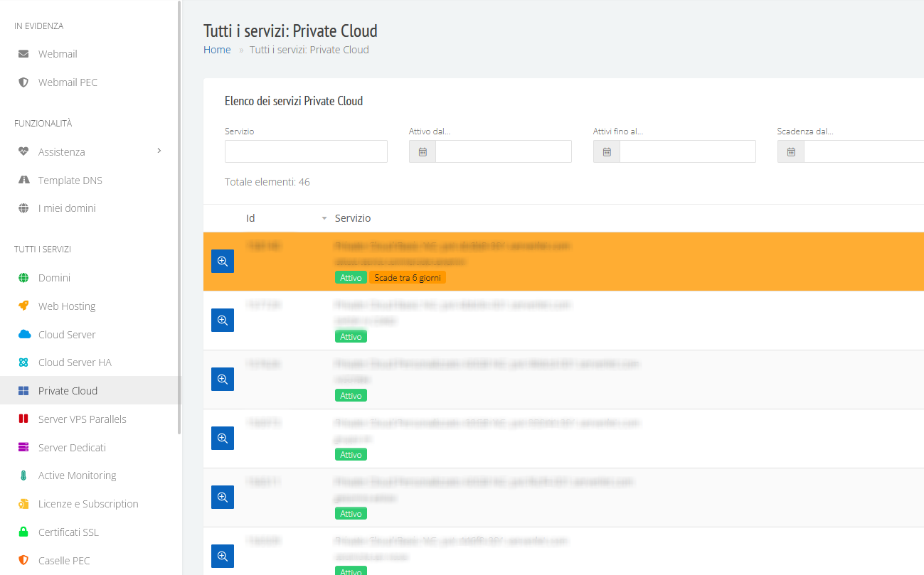Click the Assistenza heartbeat icon
Viewport: 924px width, 575px height.
(x=23, y=151)
